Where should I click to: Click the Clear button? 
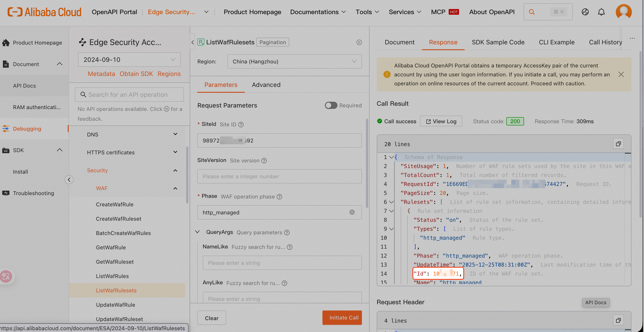point(211,318)
